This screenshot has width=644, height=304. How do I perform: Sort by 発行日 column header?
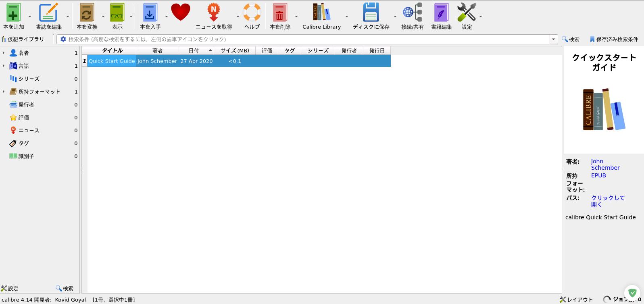(x=377, y=50)
